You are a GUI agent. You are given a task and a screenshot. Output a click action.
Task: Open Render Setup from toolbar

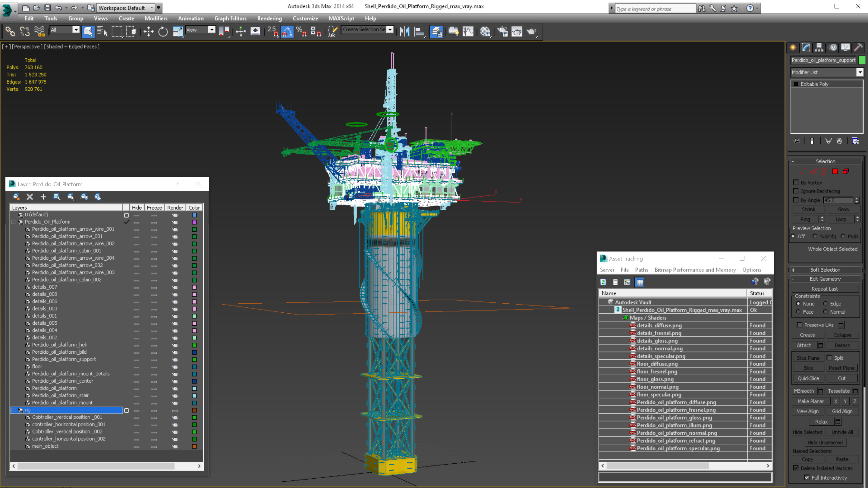click(502, 31)
